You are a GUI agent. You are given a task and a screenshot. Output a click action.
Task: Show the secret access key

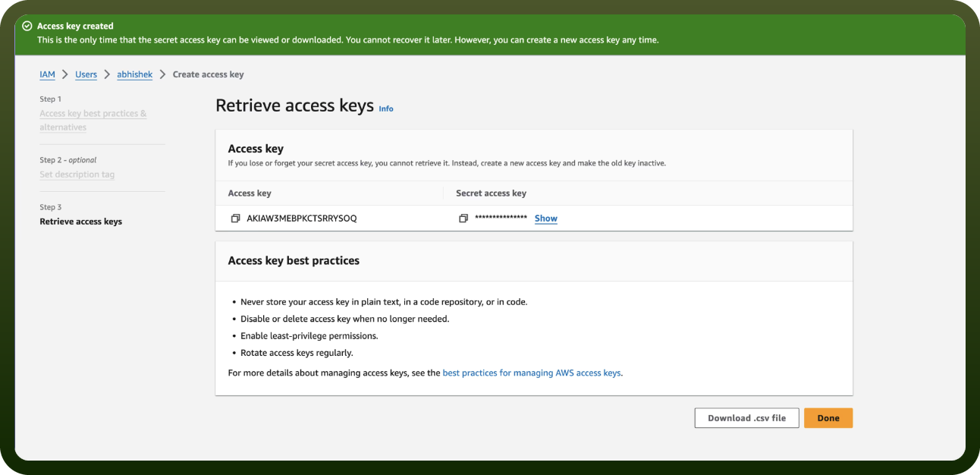546,219
